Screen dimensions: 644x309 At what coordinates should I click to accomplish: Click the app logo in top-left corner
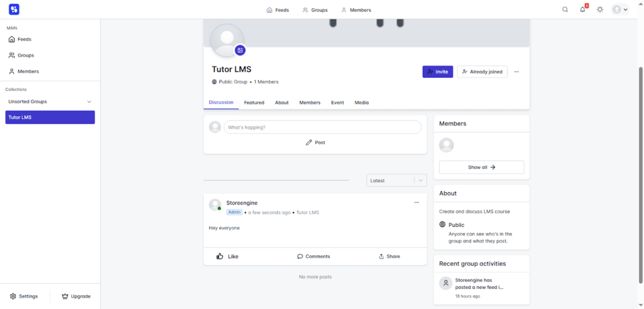pyautogui.click(x=14, y=9)
